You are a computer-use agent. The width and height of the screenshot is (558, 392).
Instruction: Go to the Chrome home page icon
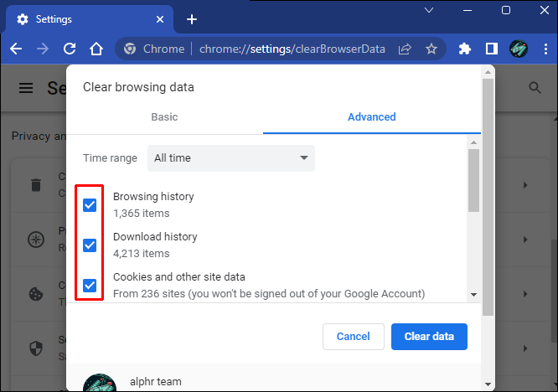96,49
